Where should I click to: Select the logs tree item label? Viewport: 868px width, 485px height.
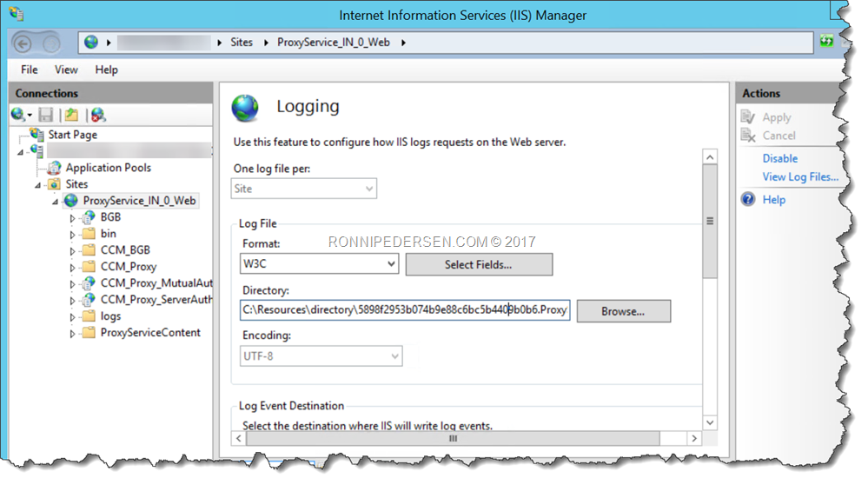tap(110, 316)
